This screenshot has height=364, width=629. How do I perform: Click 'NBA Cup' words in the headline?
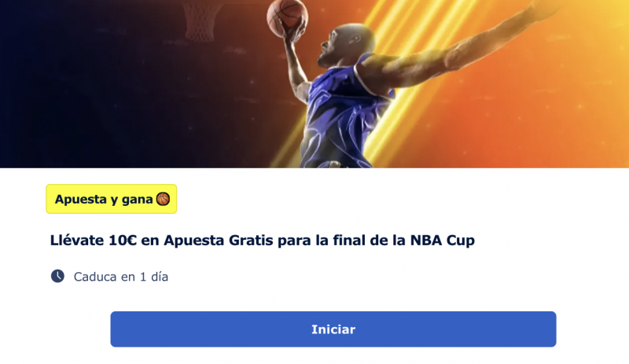pos(443,241)
